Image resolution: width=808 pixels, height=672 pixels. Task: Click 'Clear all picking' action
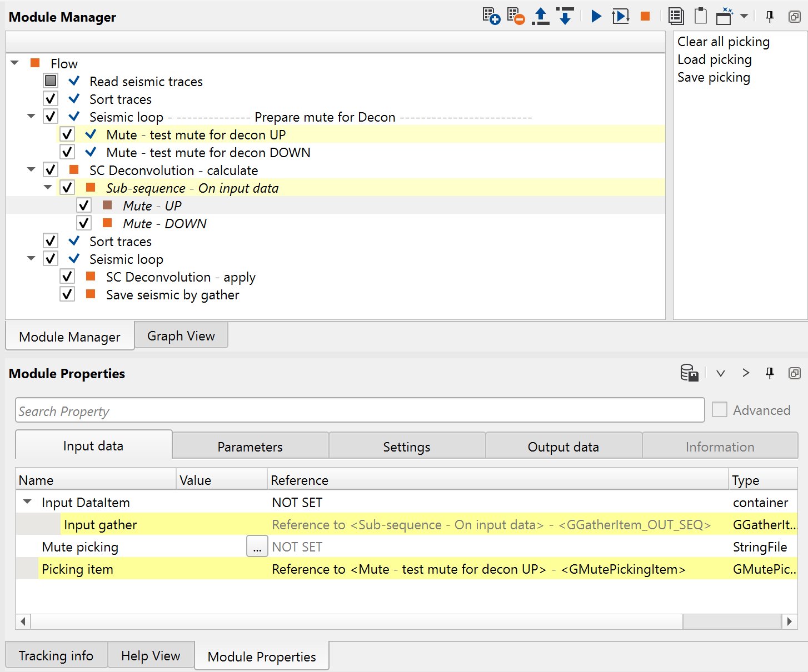coord(723,42)
